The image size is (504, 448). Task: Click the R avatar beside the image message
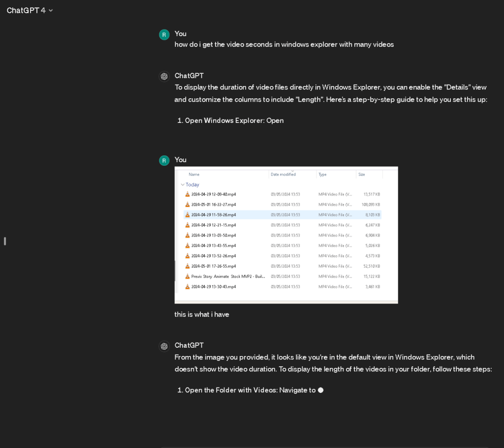pos(164,160)
